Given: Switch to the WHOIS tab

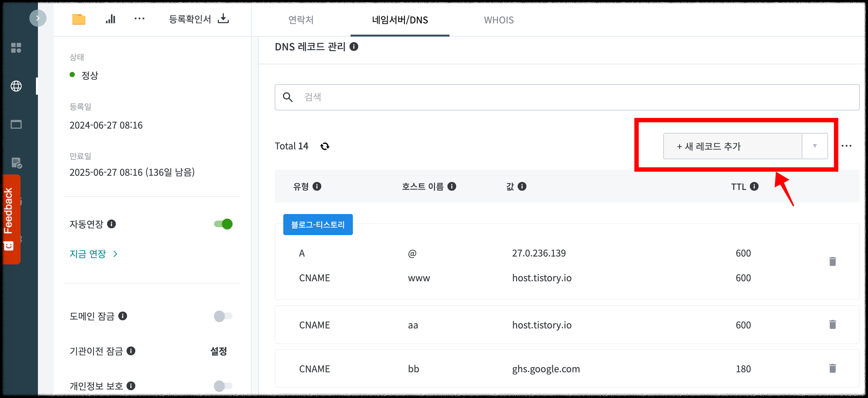Looking at the screenshot, I should [x=498, y=20].
